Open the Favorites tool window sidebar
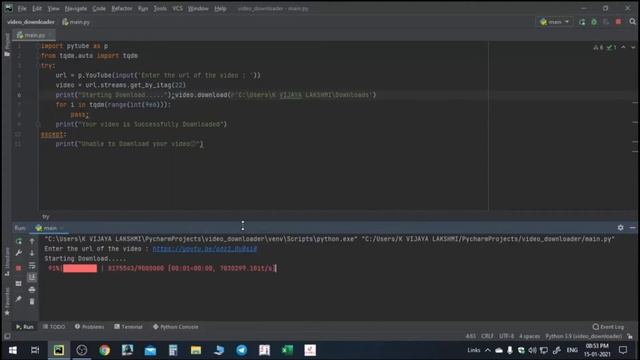Image resolution: width=640 pixels, height=360 pixels. (x=7, y=301)
